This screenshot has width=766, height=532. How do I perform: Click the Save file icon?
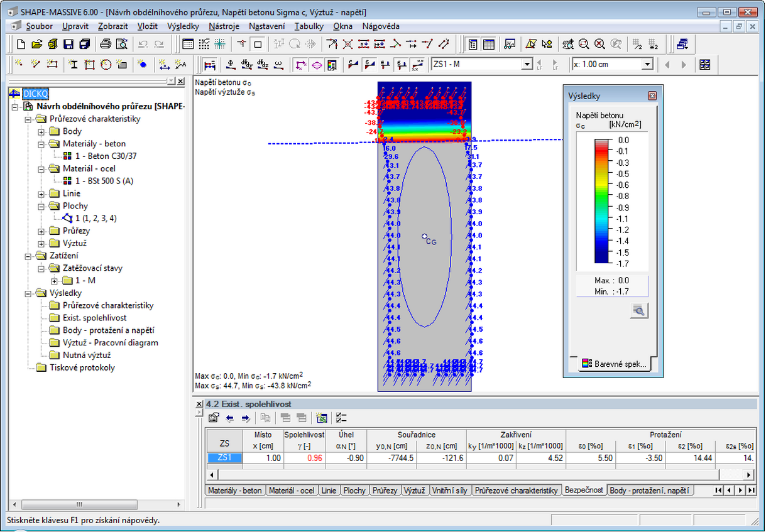(68, 44)
